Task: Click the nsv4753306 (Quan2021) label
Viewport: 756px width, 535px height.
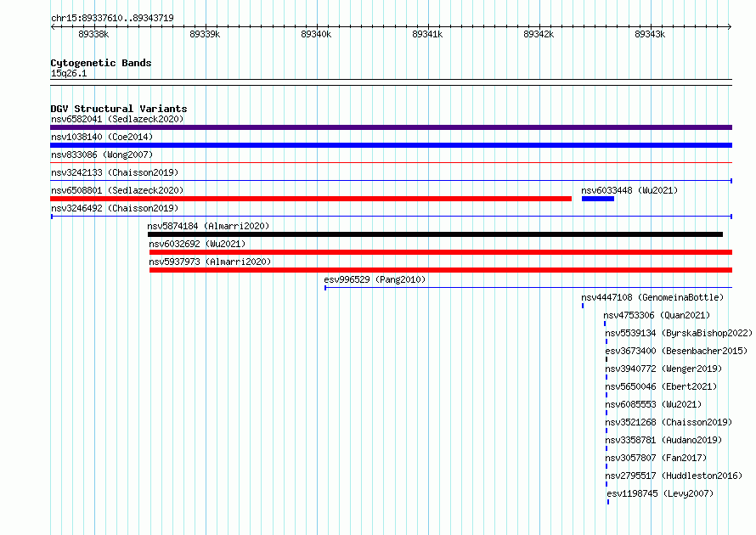Action: [657, 315]
